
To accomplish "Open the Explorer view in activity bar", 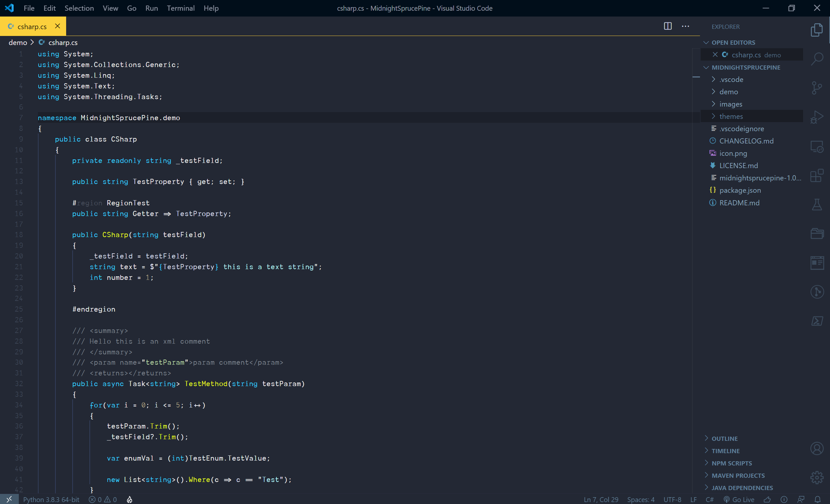I will pos(816,30).
